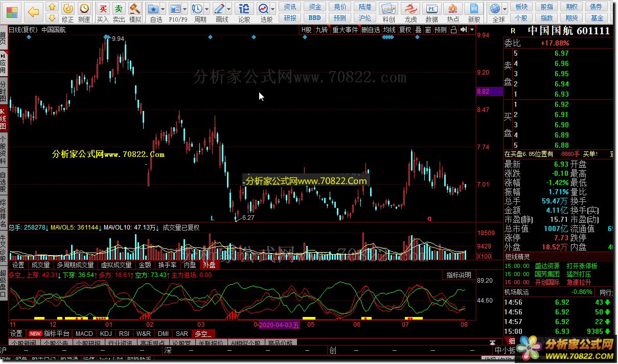Open the chart header dropdown arrow menu

pyautogui.click(x=471, y=30)
